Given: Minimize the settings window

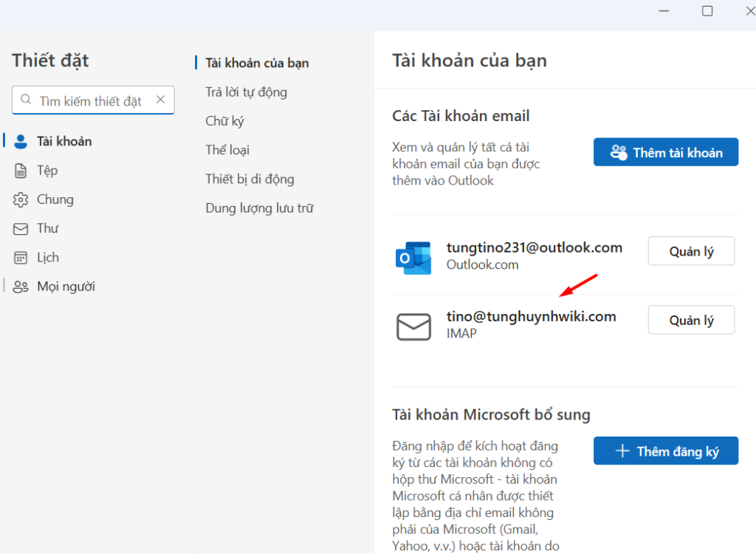Looking at the screenshot, I should tap(664, 10).
